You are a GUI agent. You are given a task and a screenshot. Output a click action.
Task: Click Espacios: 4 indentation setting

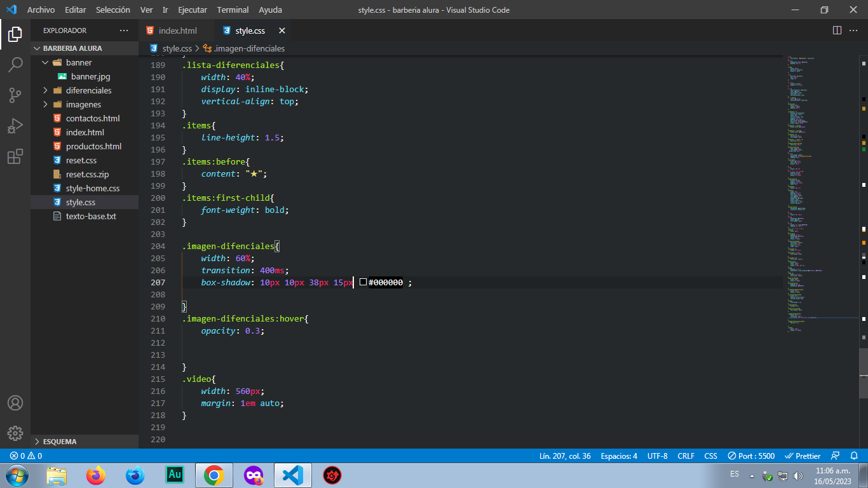point(619,456)
